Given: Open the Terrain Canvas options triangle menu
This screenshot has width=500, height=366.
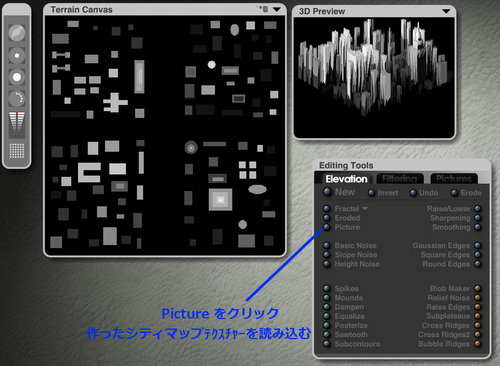Looking at the screenshot, I should coord(277,9).
